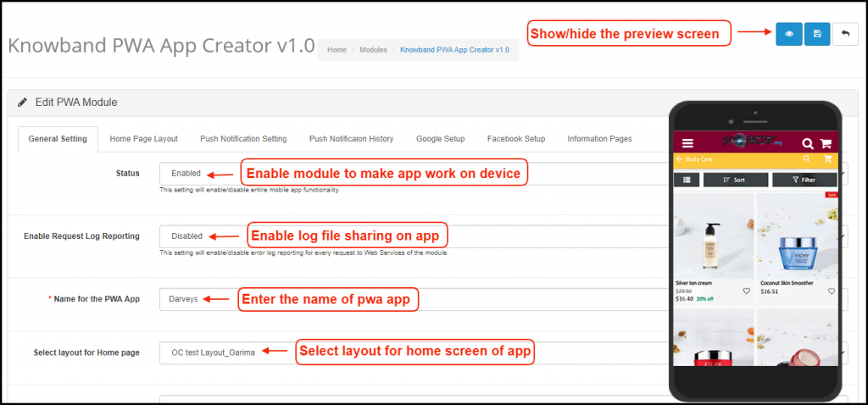This screenshot has width=868, height=405.
Task: Click Silver Ion cream product image
Action: click(713, 235)
